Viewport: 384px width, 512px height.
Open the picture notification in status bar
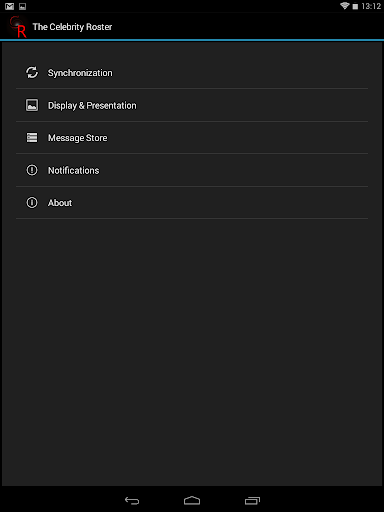(x=22, y=6)
